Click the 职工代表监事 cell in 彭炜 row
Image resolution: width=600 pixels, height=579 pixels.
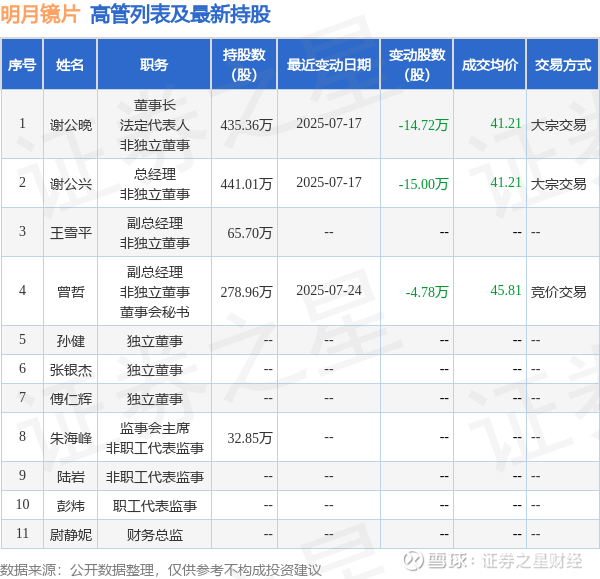point(155,506)
